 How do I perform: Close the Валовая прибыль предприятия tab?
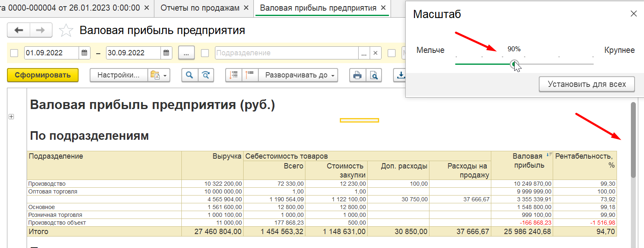[383, 8]
